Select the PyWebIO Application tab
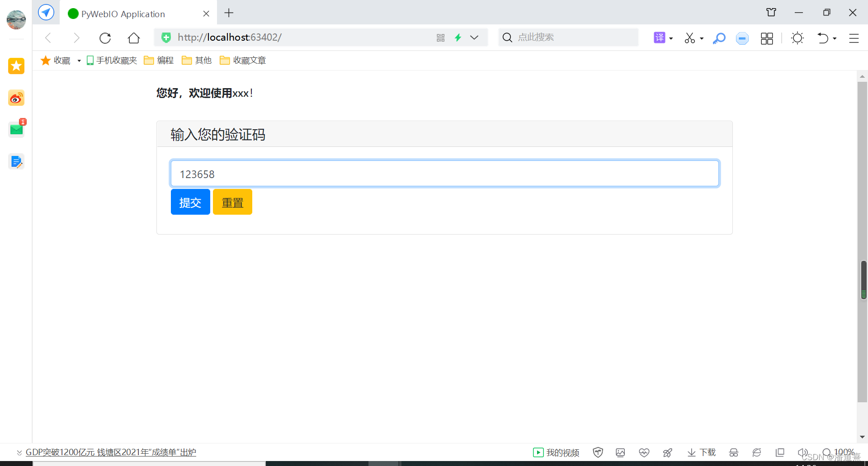This screenshot has width=868, height=466. (138, 13)
